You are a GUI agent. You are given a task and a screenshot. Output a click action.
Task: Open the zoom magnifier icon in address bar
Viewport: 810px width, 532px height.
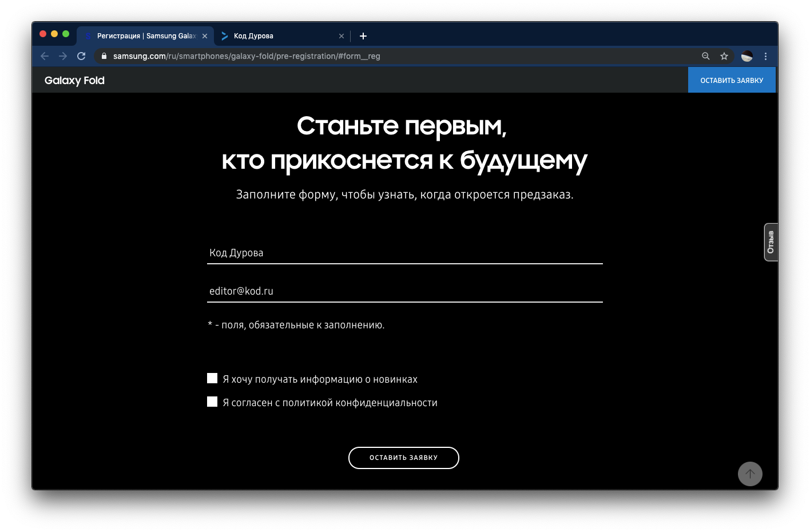coord(706,56)
